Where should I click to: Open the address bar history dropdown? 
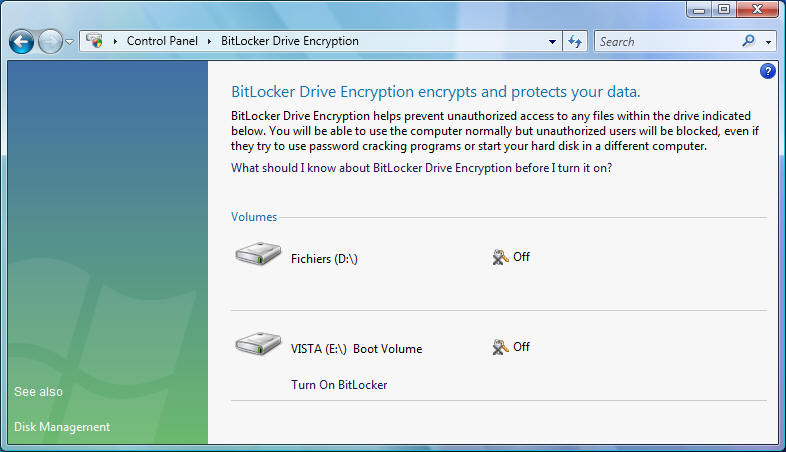(553, 42)
